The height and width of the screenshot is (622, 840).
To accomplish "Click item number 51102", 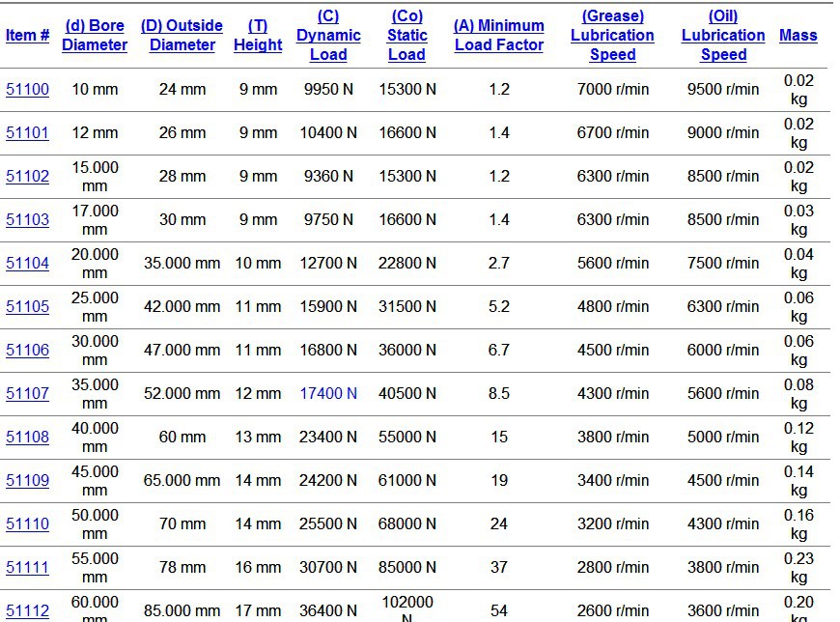I will click(27, 177).
